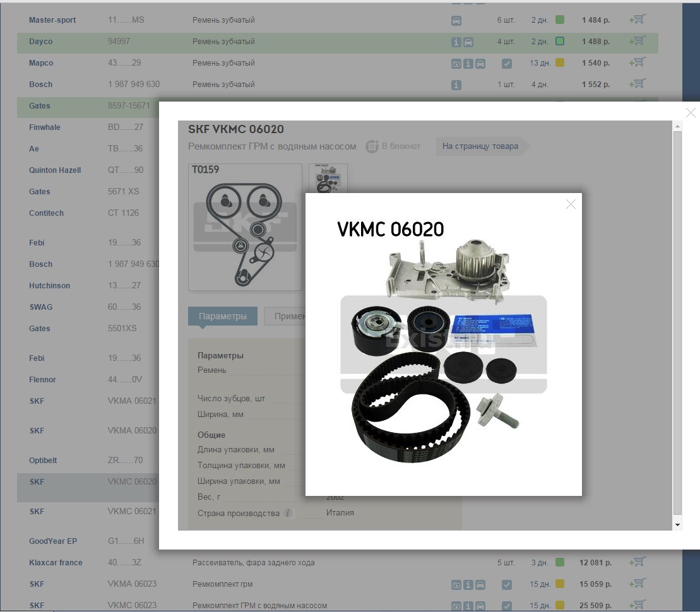Viewport: 700px width, 612px height.
Task: Select Италия country value
Action: tap(340, 512)
